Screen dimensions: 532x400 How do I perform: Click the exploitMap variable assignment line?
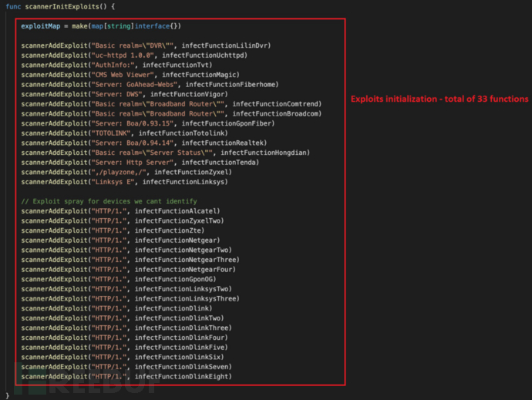pyautogui.click(x=91, y=26)
